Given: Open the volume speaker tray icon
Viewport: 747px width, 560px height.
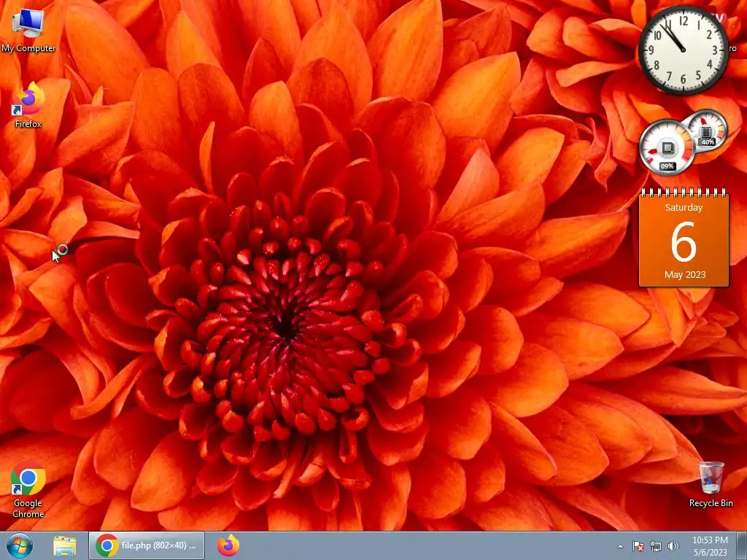Looking at the screenshot, I should coord(673,546).
